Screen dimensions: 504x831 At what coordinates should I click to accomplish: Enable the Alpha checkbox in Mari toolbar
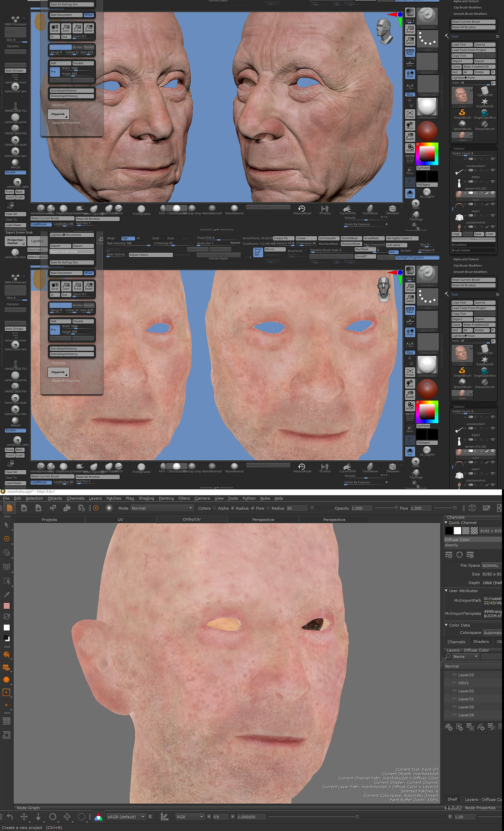click(214, 508)
